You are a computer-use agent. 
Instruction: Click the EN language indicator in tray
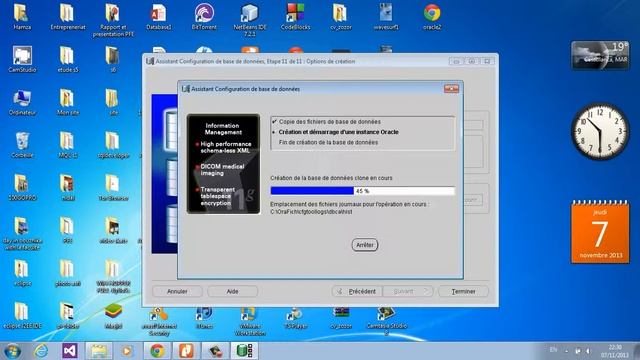coord(553,350)
